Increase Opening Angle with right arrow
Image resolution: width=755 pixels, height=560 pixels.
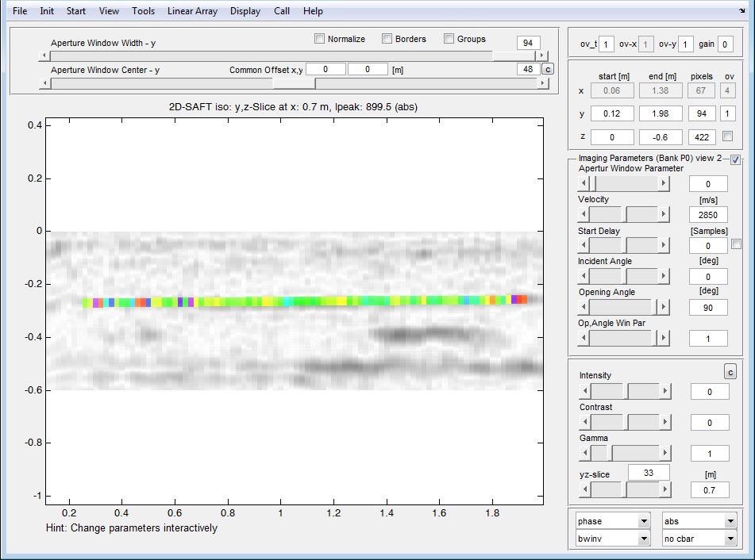[x=664, y=307]
